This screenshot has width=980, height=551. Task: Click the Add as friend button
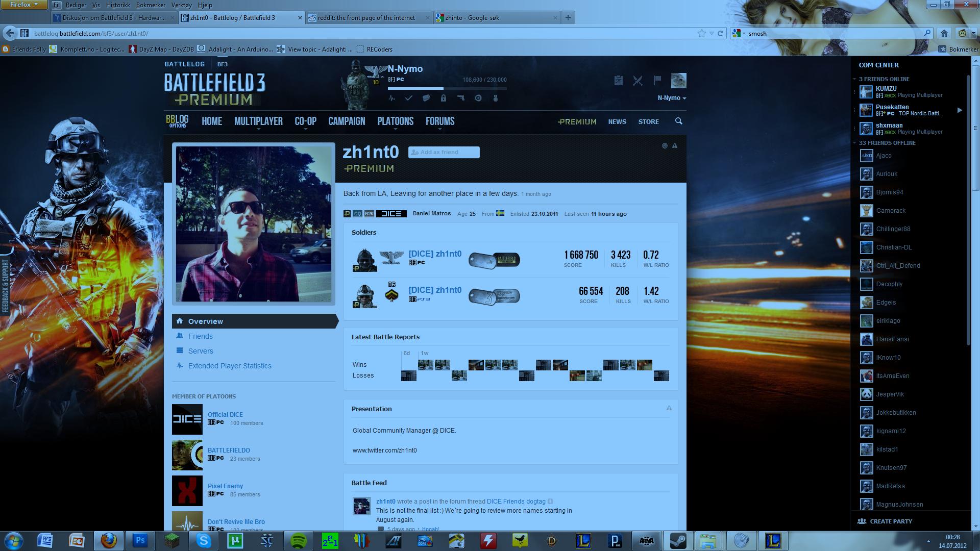tap(444, 152)
